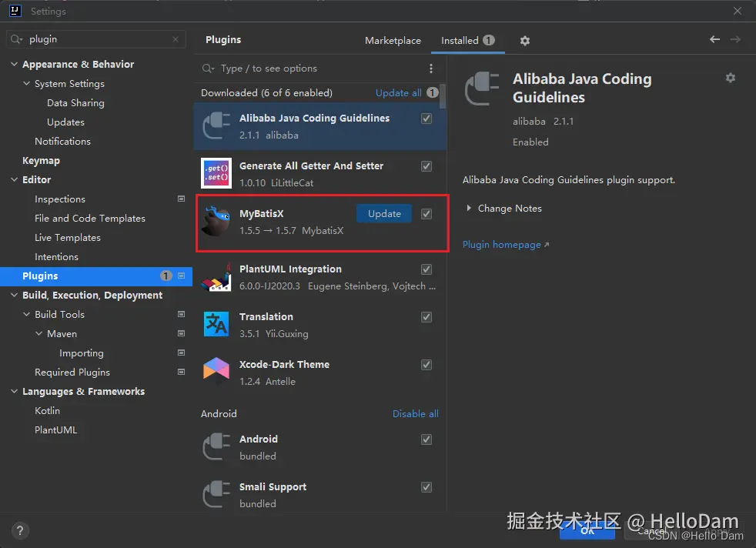The height and width of the screenshot is (548, 756).
Task: Click the project-level icon beside Required Plugins
Action: pos(181,372)
